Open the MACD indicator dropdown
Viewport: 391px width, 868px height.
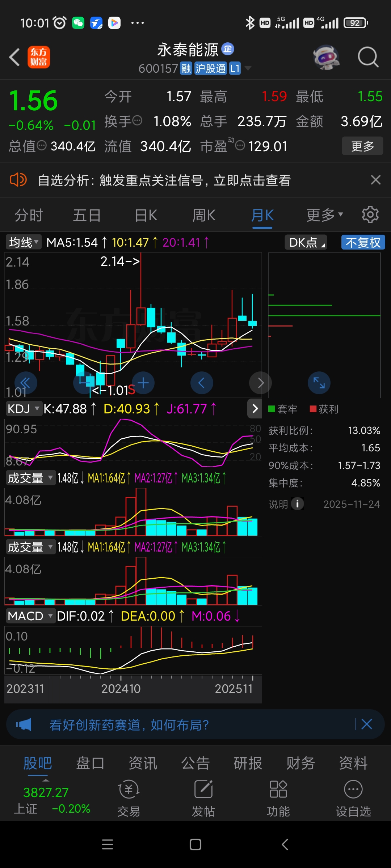(x=30, y=616)
